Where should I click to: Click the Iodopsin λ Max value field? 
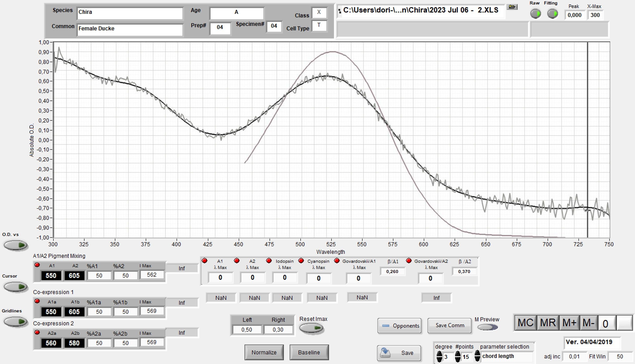tap(285, 278)
